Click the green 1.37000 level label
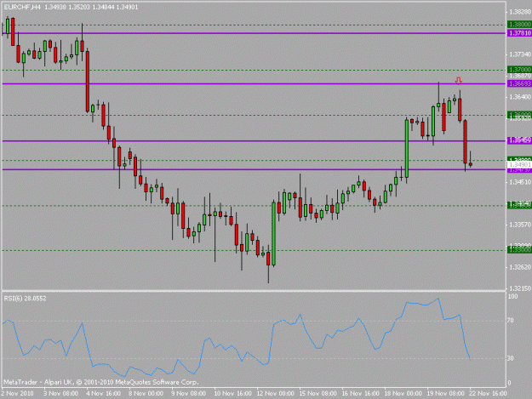This screenshot has height=399, width=532. click(x=519, y=70)
